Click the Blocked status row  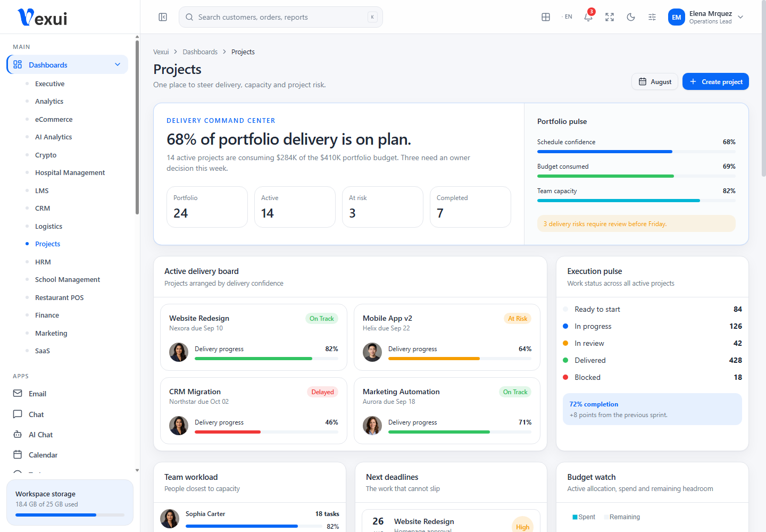pyautogui.click(x=652, y=377)
